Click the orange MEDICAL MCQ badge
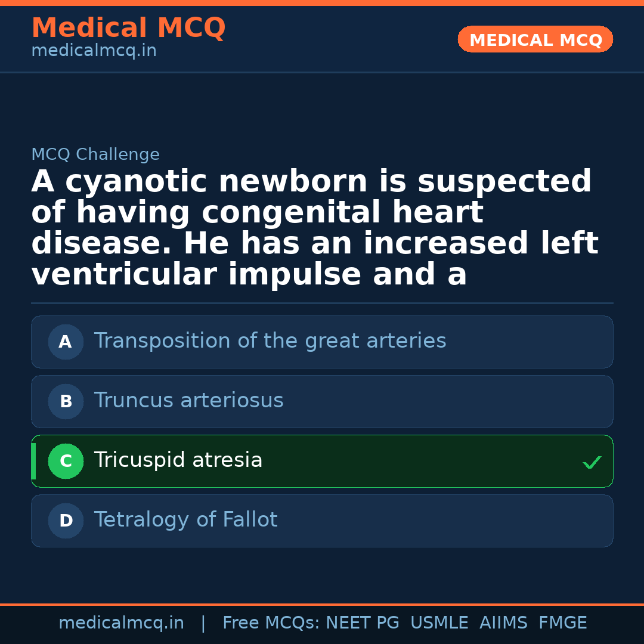This screenshot has width=644, height=644. [x=535, y=39]
